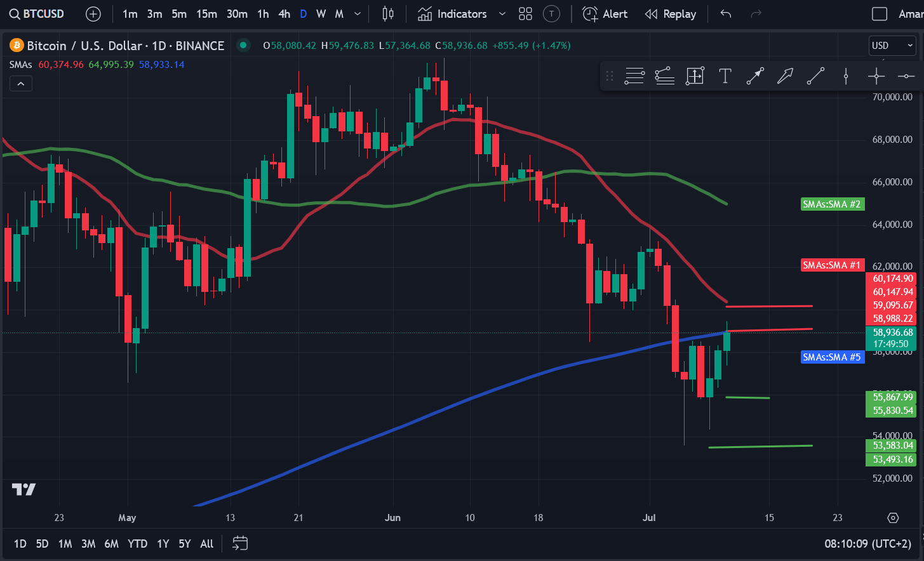Switch to the 15m timeframe

click(x=206, y=14)
